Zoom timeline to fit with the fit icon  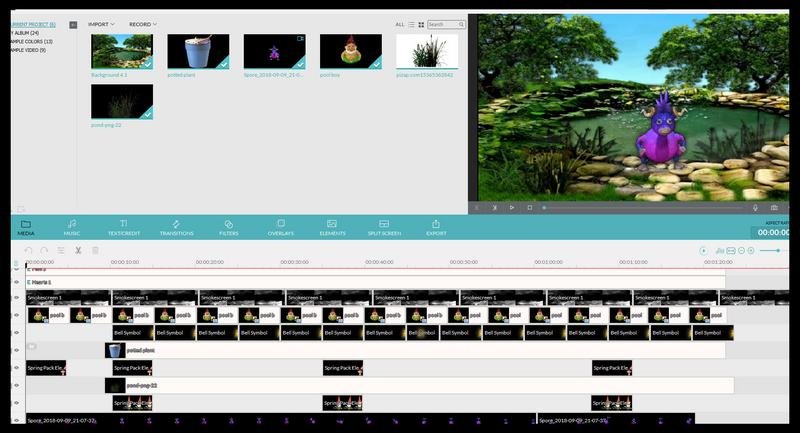tap(731, 250)
